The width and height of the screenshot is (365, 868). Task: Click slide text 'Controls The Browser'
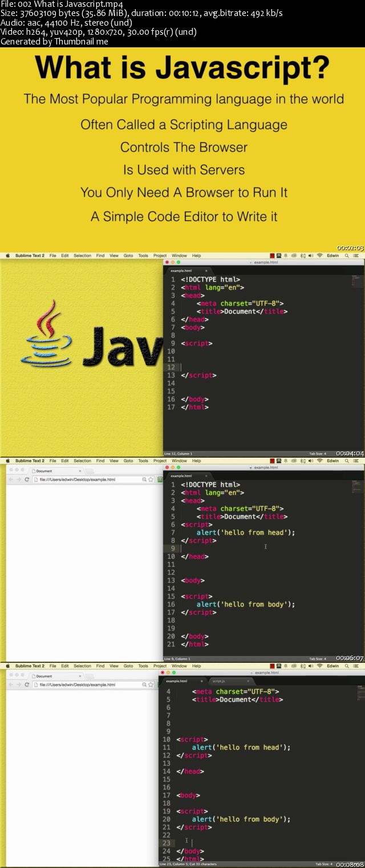click(184, 147)
